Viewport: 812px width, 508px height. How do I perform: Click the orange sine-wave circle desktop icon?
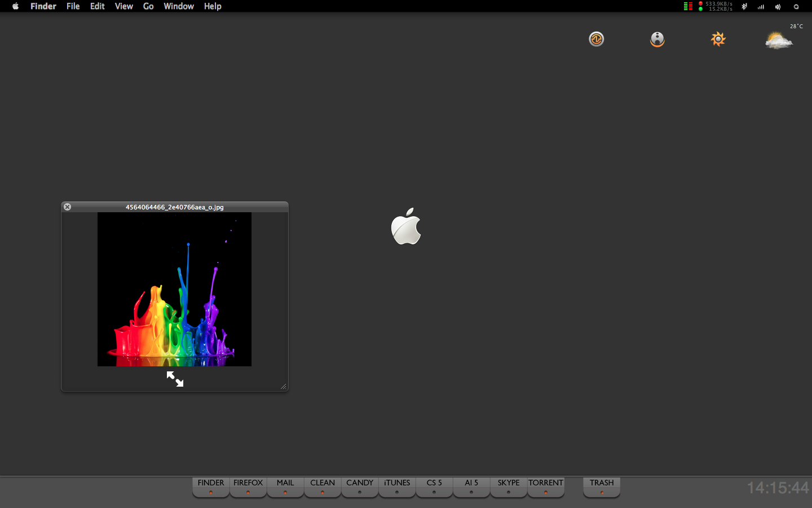(597, 39)
